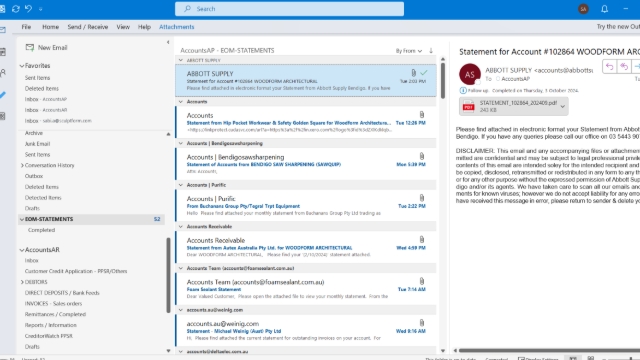Click the message list vertical scrollbar
The height and width of the screenshot is (360, 640).
click(x=443, y=80)
